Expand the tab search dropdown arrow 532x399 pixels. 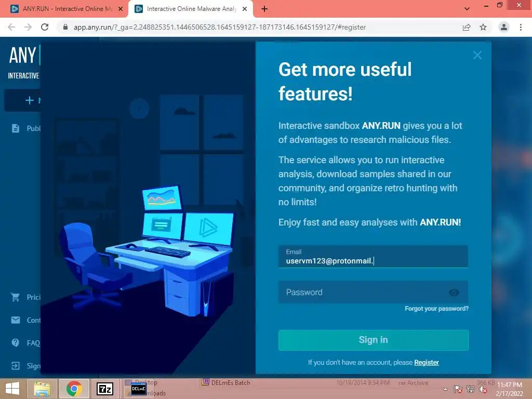[467, 9]
